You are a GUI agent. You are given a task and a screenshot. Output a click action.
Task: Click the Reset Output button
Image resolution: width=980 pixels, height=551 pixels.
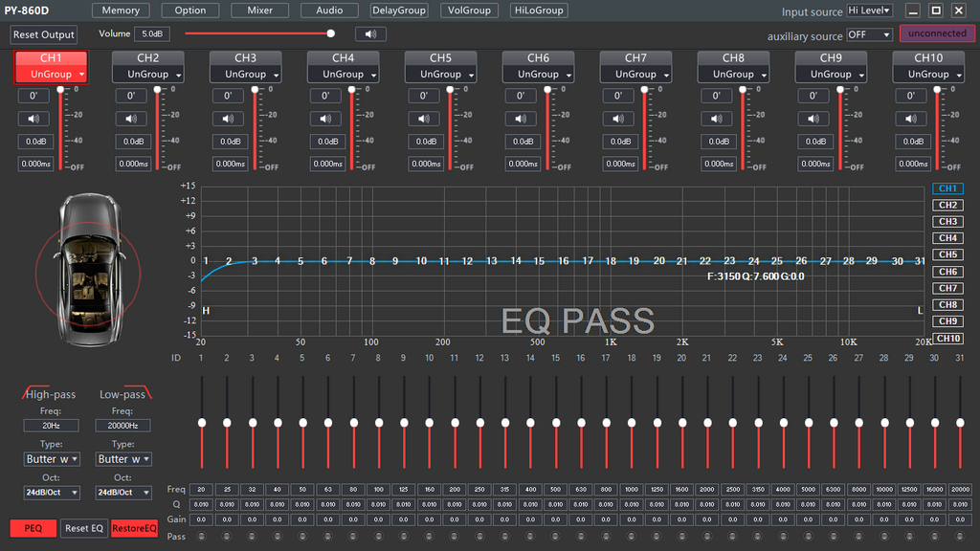44,34
